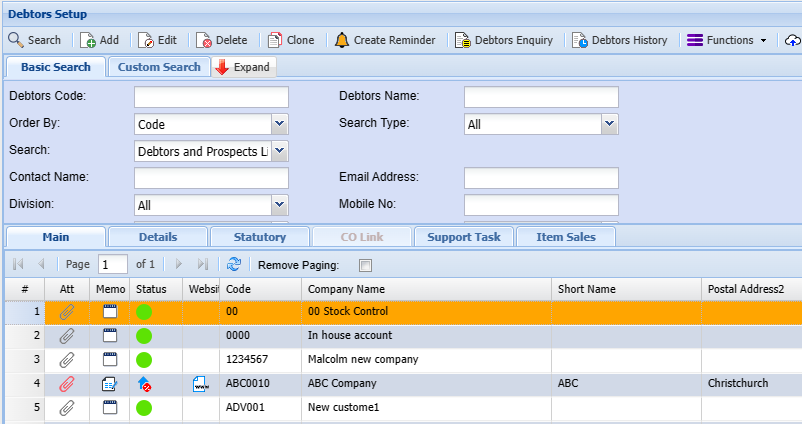Open the memo icon for ABC Company row
The width and height of the screenshot is (802, 424).
click(110, 383)
